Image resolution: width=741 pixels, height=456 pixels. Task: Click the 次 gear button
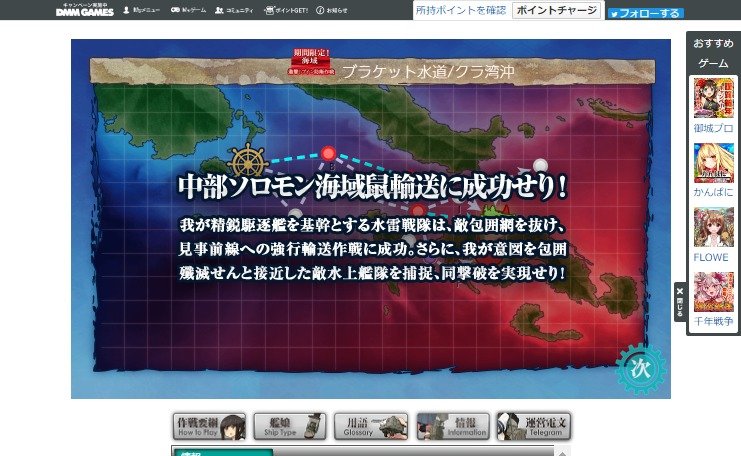click(x=641, y=369)
